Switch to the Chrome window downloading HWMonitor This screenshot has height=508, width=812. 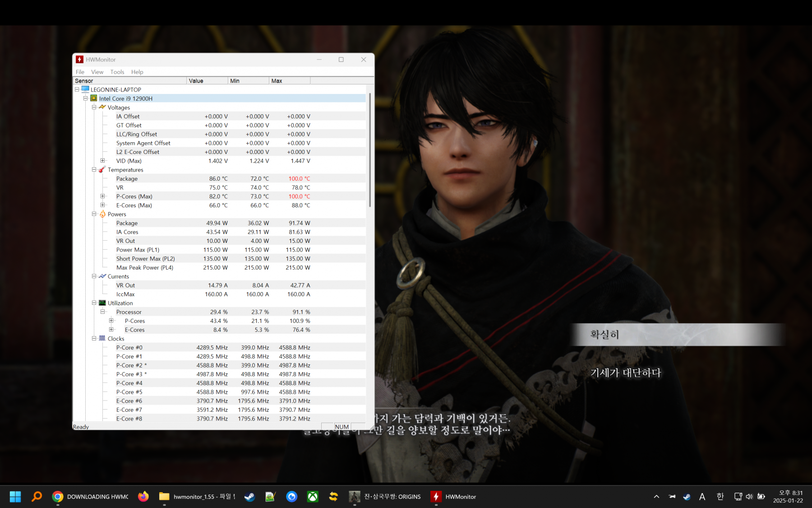90,497
